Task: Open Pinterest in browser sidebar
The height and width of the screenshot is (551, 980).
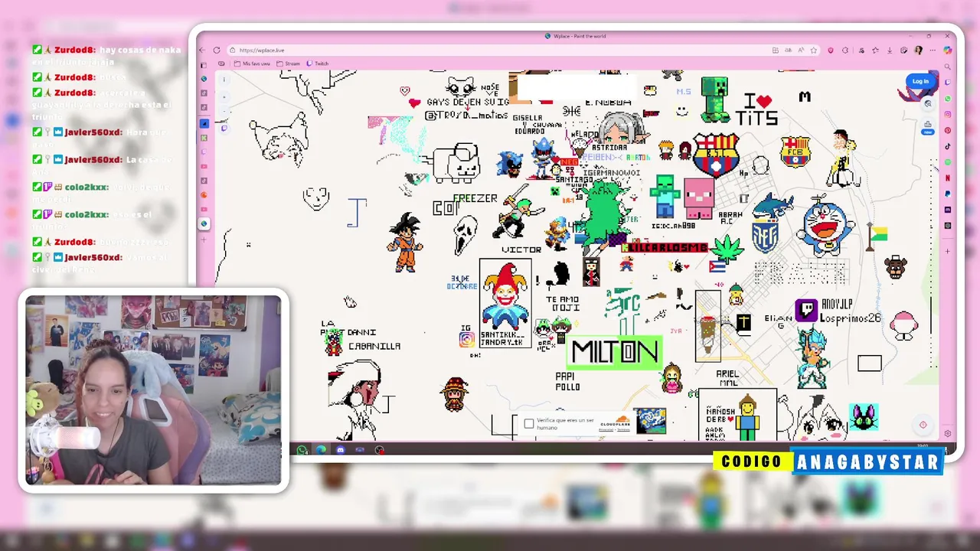Action: [948, 130]
